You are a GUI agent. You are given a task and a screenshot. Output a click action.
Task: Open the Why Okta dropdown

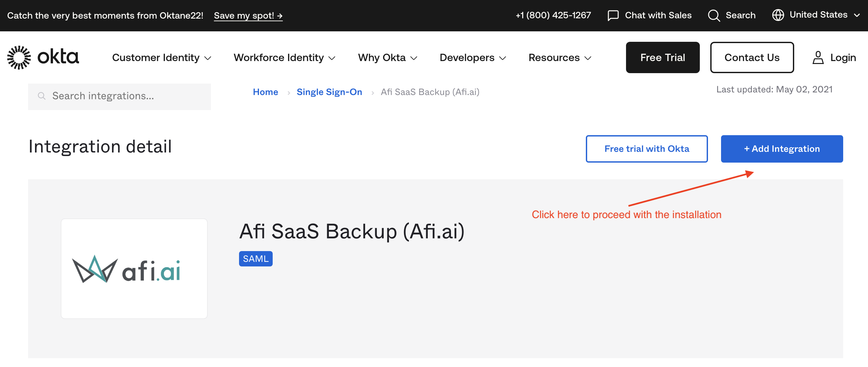pyautogui.click(x=387, y=57)
